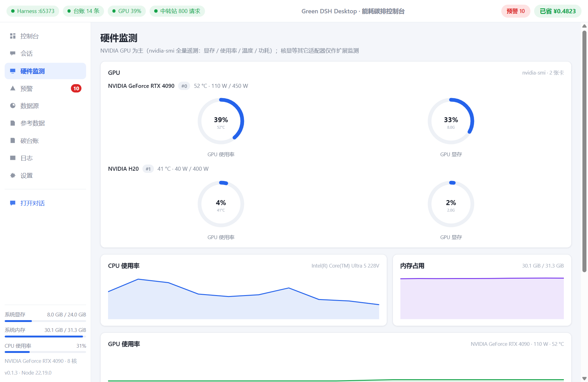Viewport: 588px width, 382px height.
Task: Click the NVIDIA GeForce RTX 4090 heading
Action: click(141, 86)
